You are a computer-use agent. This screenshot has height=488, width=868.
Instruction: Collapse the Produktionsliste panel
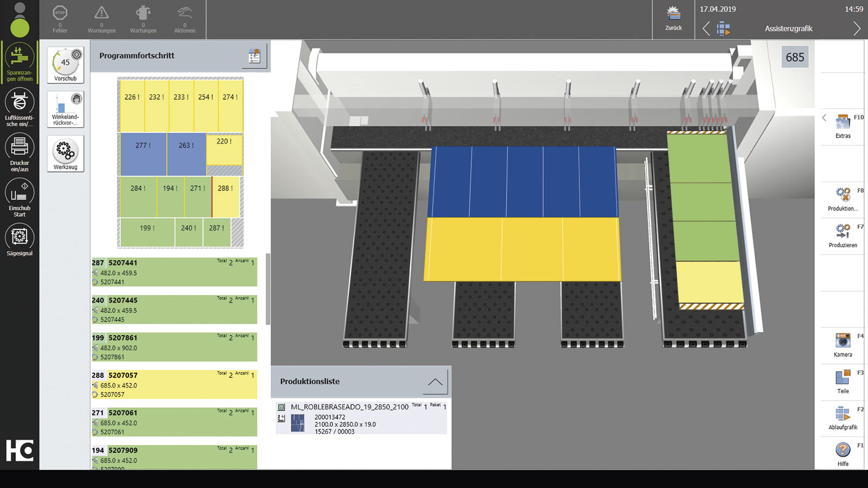pyautogui.click(x=435, y=382)
